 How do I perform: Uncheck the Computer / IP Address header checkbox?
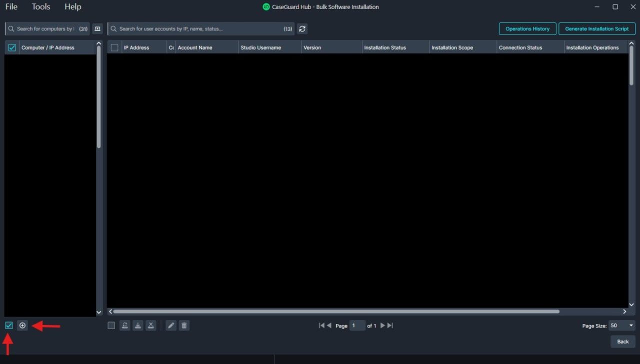click(12, 47)
